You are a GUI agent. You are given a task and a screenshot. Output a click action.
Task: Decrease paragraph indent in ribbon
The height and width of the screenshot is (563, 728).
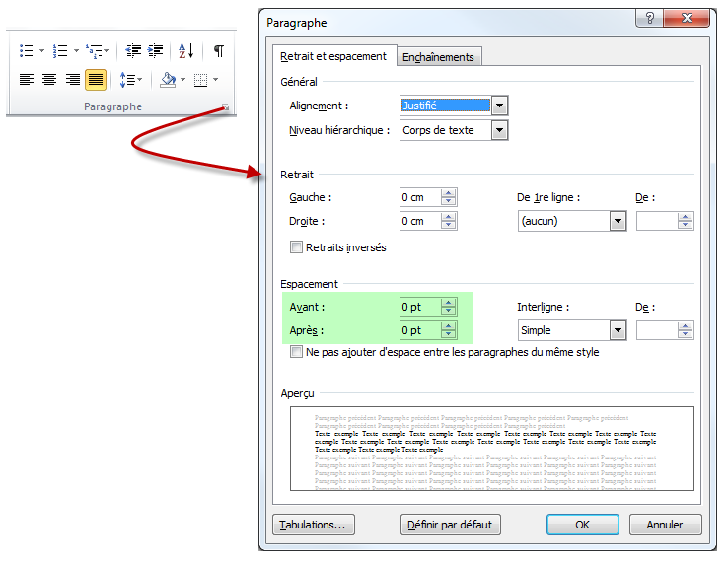(134, 50)
